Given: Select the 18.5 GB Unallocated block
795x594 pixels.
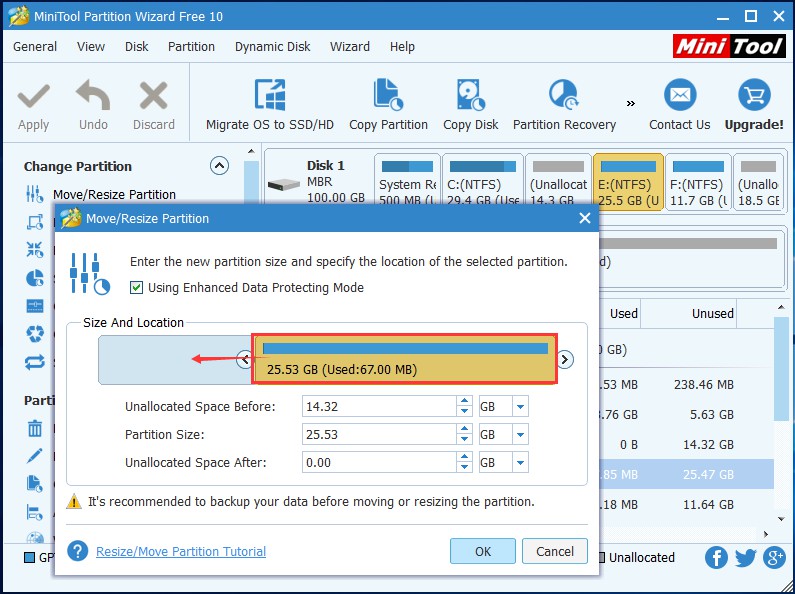Looking at the screenshot, I should click(758, 180).
